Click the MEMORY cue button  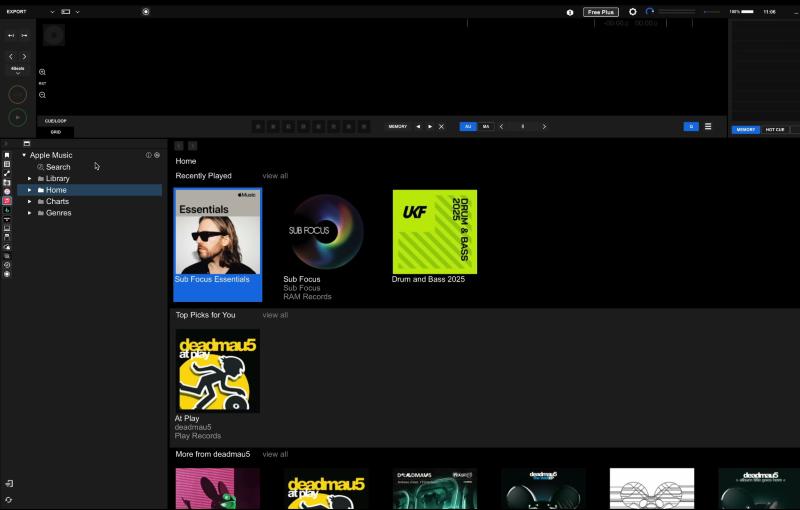tap(397, 126)
